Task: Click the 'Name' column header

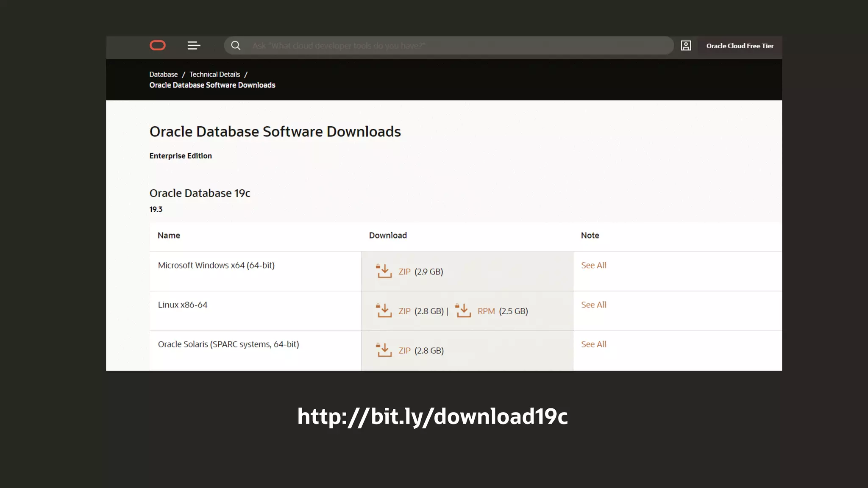Action: [x=169, y=236]
